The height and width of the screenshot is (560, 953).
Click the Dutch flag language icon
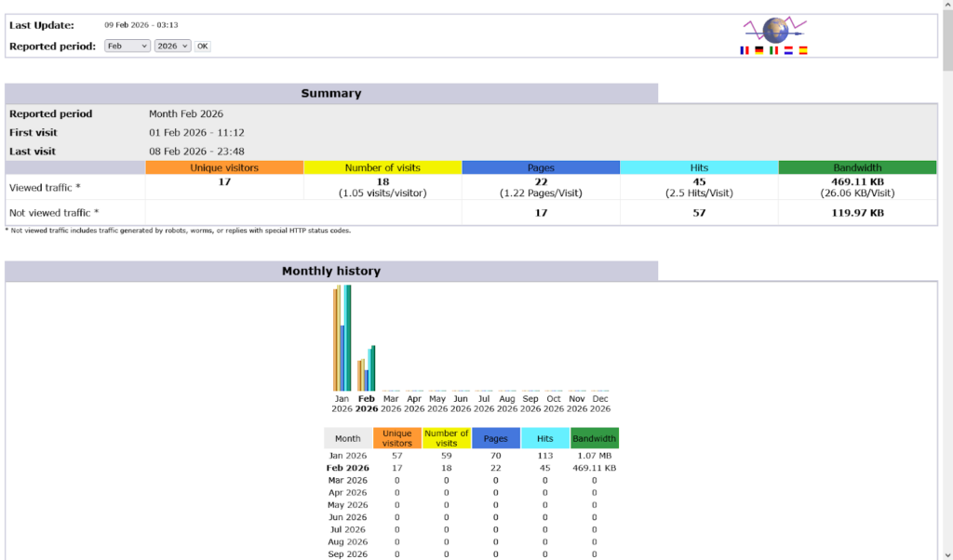[x=788, y=50]
